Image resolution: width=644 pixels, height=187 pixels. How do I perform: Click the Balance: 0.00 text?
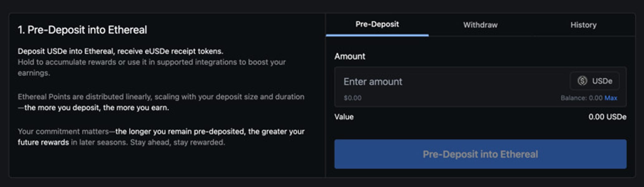pyautogui.click(x=581, y=98)
